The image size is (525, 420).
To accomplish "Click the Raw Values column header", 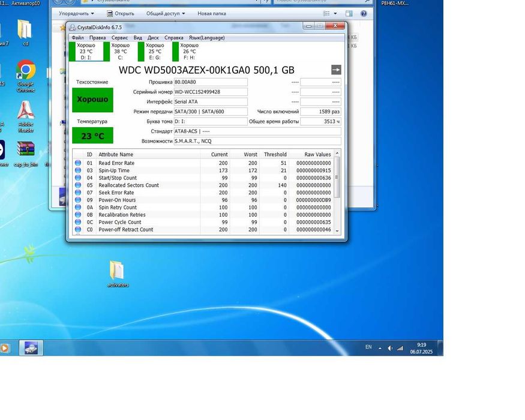I will click(311, 154).
